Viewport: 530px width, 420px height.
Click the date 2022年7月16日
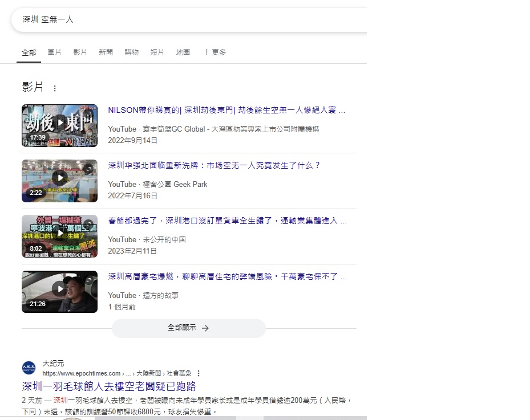click(132, 196)
